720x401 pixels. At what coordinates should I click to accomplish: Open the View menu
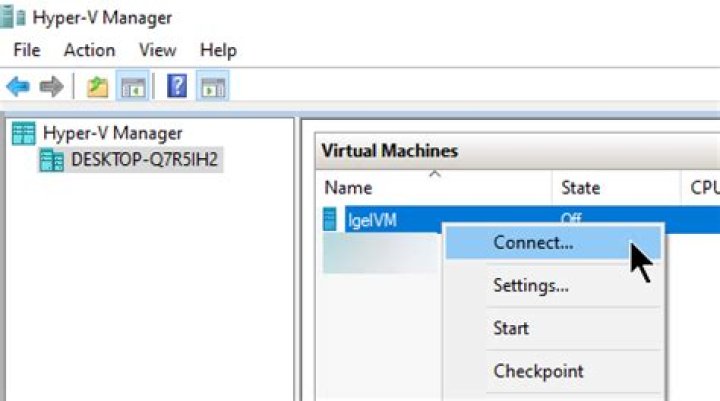pos(158,50)
